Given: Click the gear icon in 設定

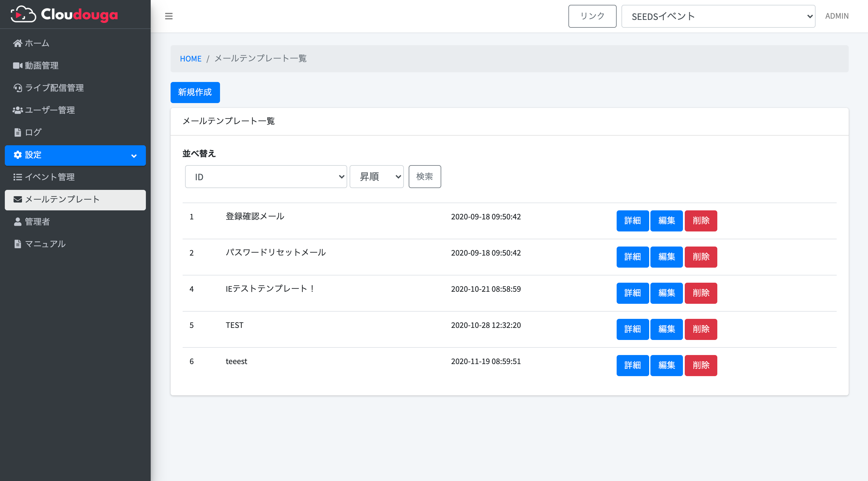Looking at the screenshot, I should (x=17, y=155).
